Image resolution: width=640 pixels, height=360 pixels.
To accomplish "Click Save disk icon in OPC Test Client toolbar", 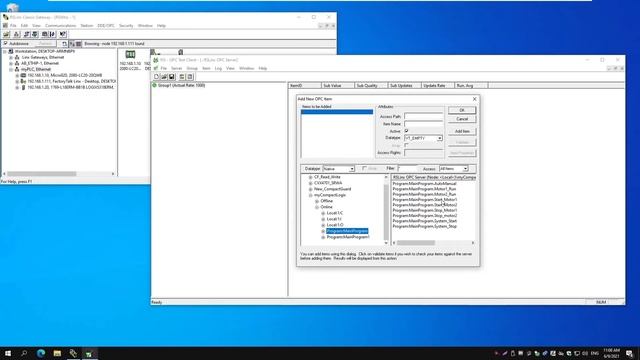I will coord(172,77).
